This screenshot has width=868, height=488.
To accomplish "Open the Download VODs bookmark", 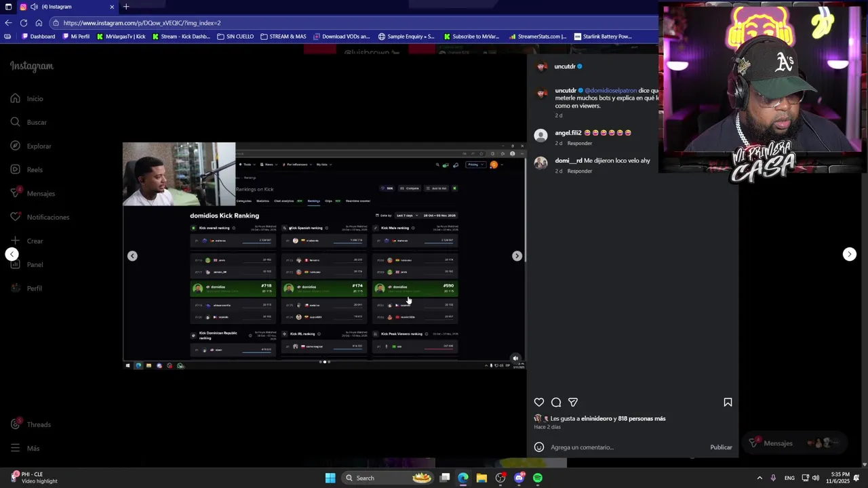I will pyautogui.click(x=341, y=37).
